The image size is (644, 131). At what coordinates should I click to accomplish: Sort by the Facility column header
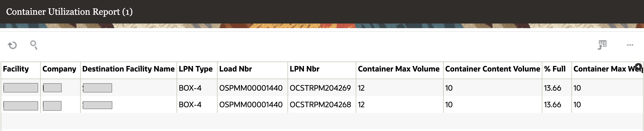(x=16, y=69)
